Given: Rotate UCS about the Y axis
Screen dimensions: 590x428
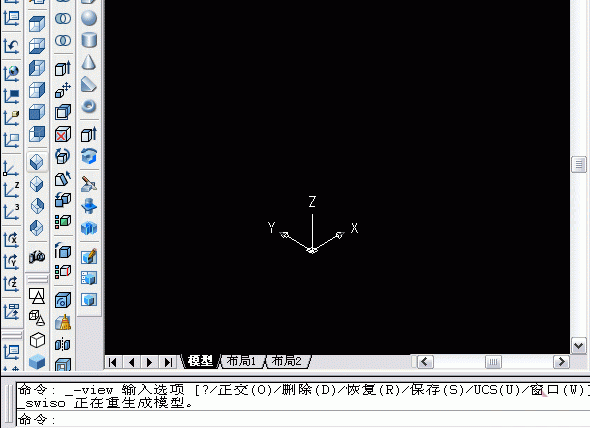Looking at the screenshot, I should [11, 261].
